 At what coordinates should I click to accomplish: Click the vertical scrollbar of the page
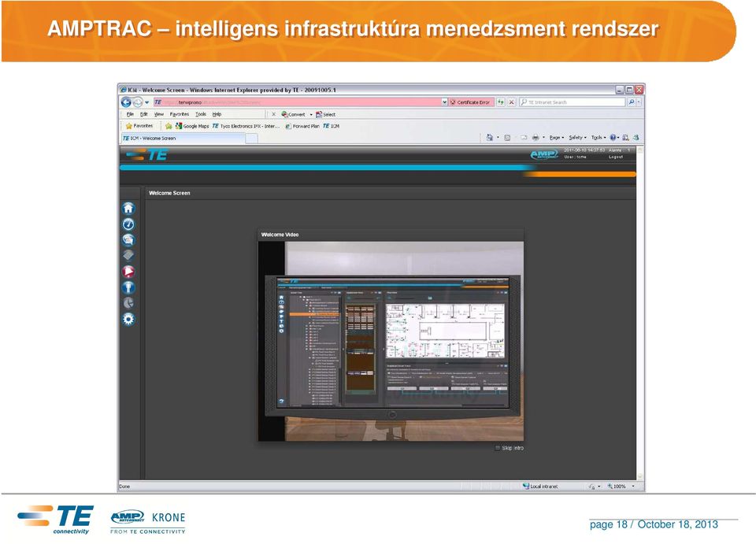[x=640, y=313]
